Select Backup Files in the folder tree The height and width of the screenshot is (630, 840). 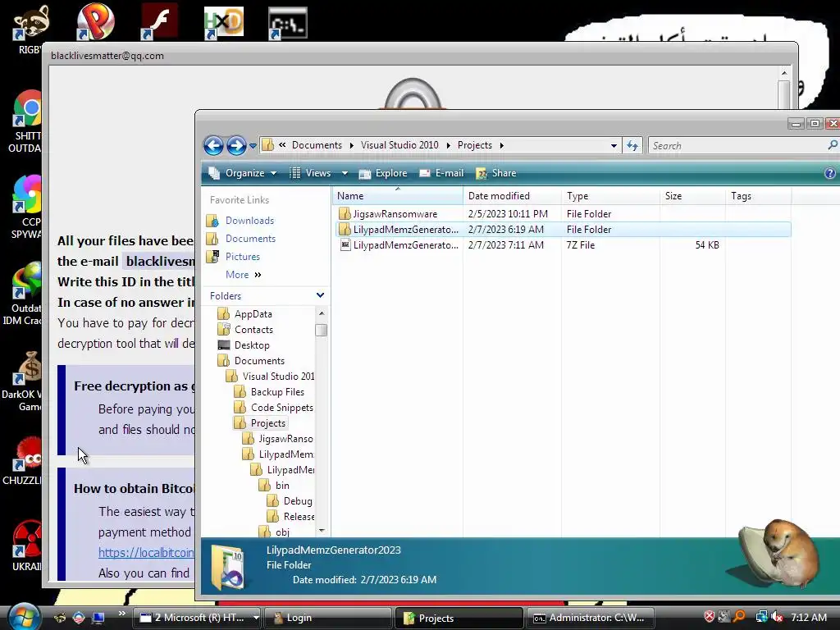[x=277, y=391]
